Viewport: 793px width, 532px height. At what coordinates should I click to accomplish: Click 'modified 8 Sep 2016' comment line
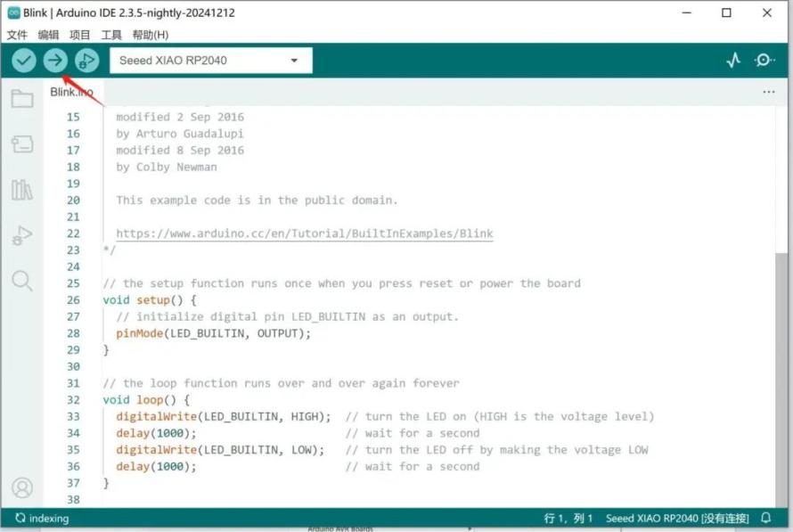(180, 151)
